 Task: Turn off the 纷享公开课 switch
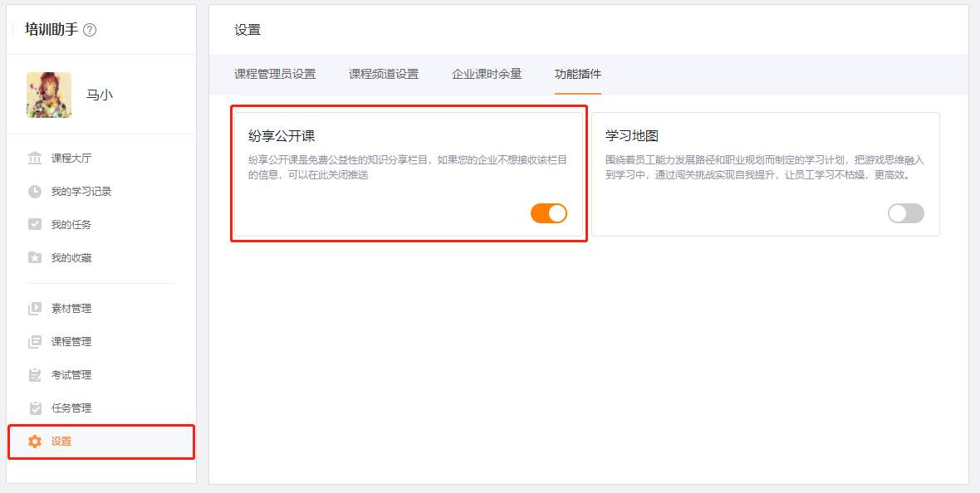[x=549, y=213]
